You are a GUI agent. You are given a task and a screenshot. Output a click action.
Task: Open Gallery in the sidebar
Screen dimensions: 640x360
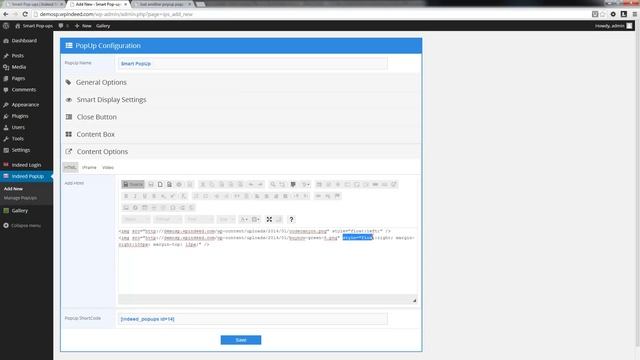[20, 211]
